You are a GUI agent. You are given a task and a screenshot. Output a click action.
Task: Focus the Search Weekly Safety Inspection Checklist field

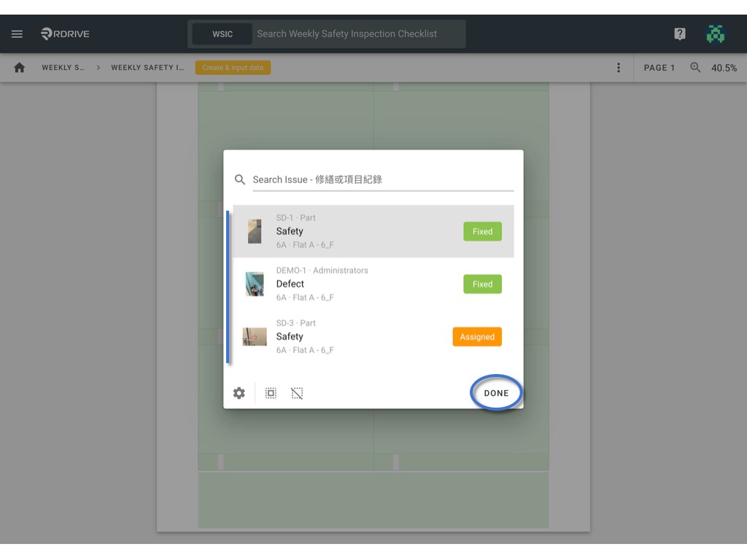click(357, 34)
